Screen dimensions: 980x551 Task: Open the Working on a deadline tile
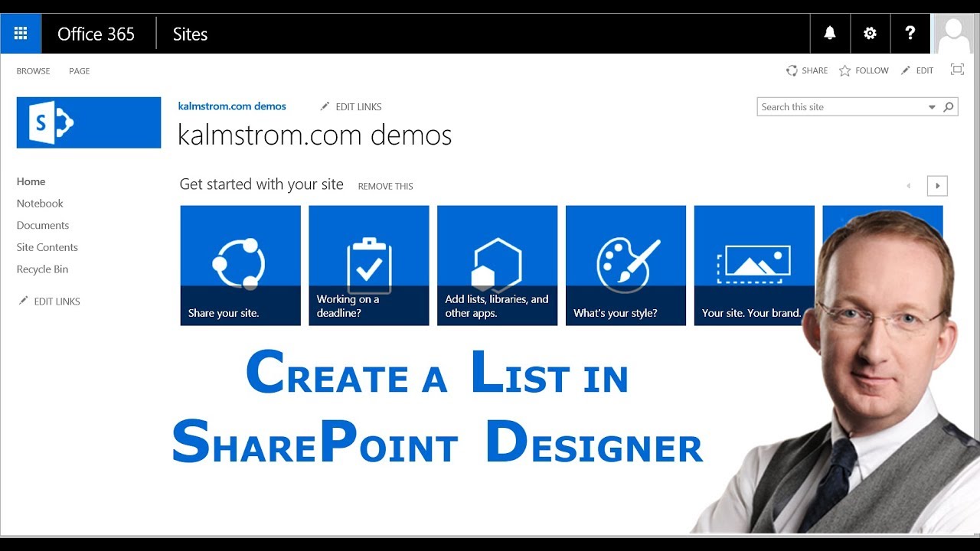pyautogui.click(x=369, y=266)
